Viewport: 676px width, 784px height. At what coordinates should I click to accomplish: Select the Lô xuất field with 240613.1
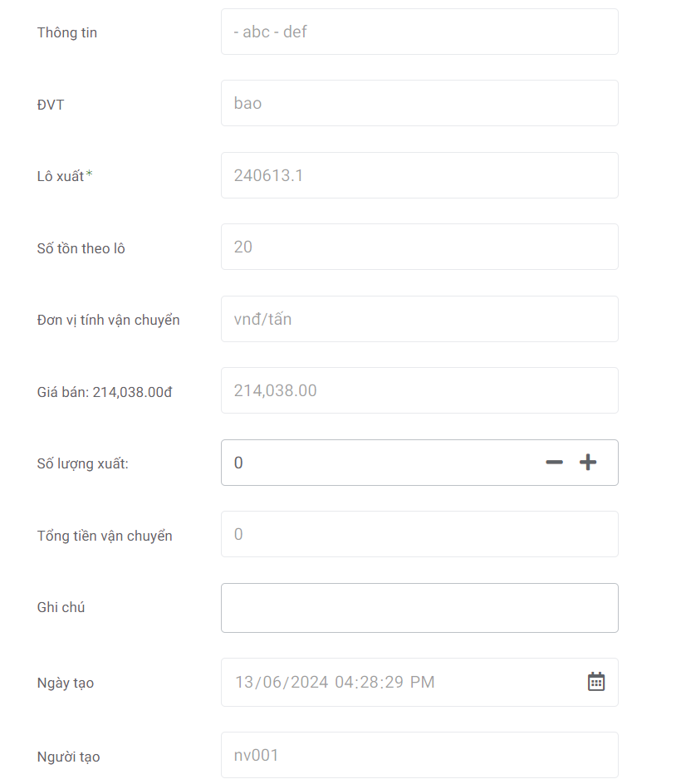click(x=419, y=175)
